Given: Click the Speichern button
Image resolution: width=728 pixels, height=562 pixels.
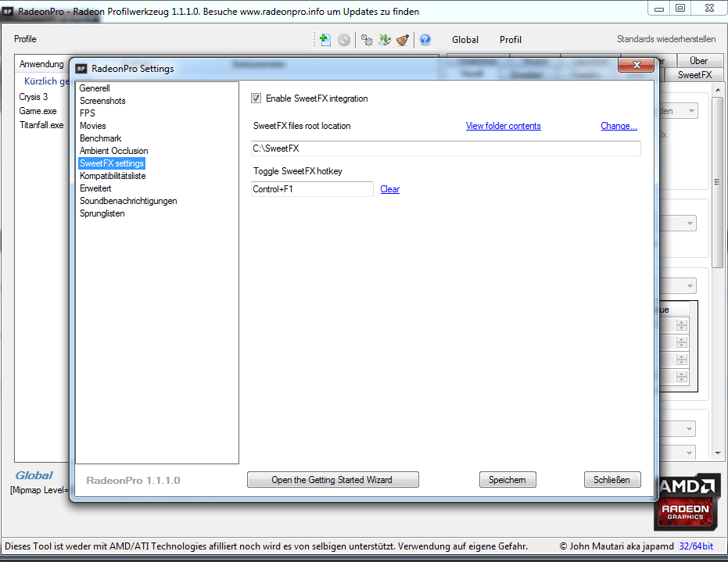Looking at the screenshot, I should click(x=507, y=480).
